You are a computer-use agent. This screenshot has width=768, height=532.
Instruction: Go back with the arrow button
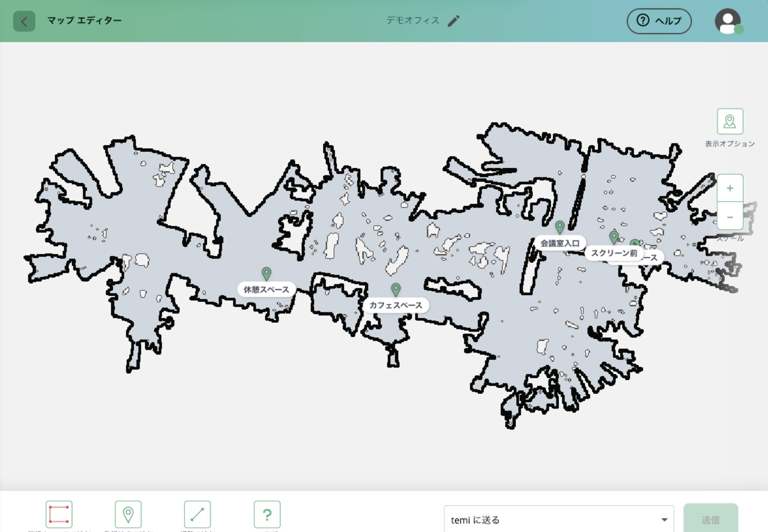point(24,21)
